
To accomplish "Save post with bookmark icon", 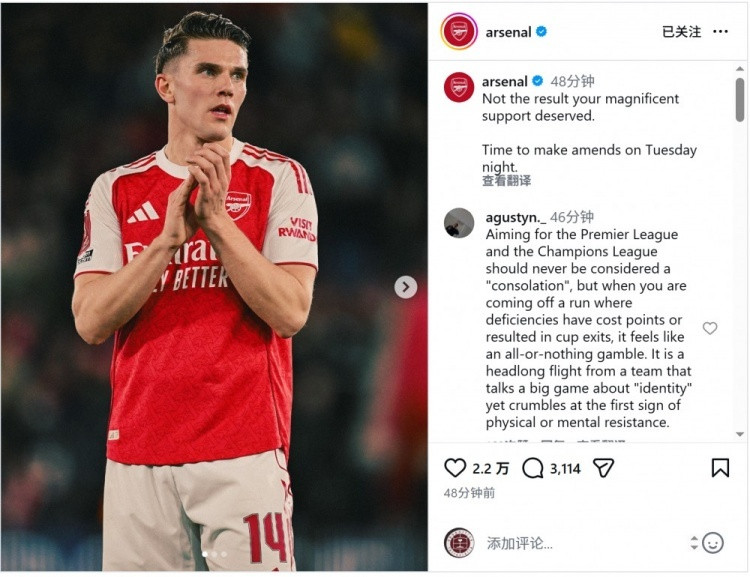I will 720,468.
